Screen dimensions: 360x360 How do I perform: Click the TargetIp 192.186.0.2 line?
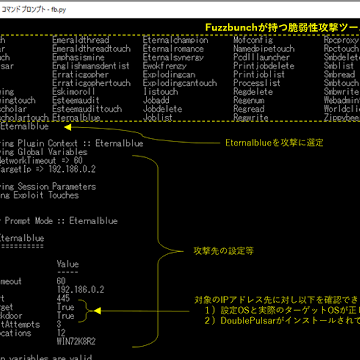coord(48,169)
